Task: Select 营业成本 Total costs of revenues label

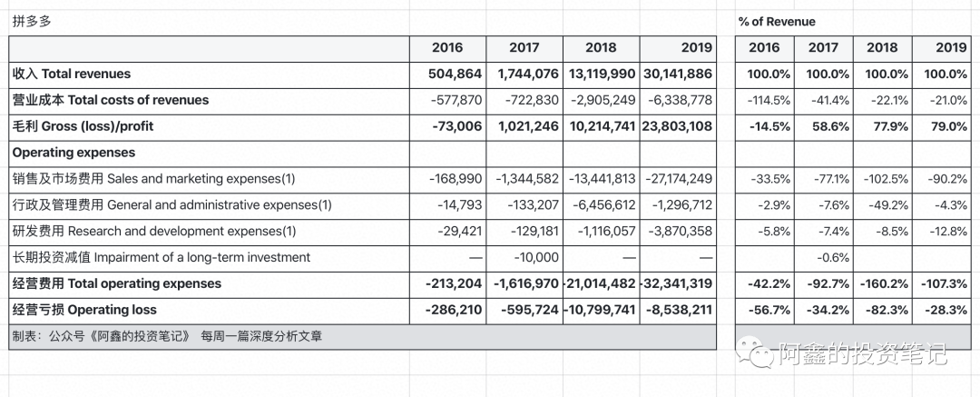Action: click(111, 100)
